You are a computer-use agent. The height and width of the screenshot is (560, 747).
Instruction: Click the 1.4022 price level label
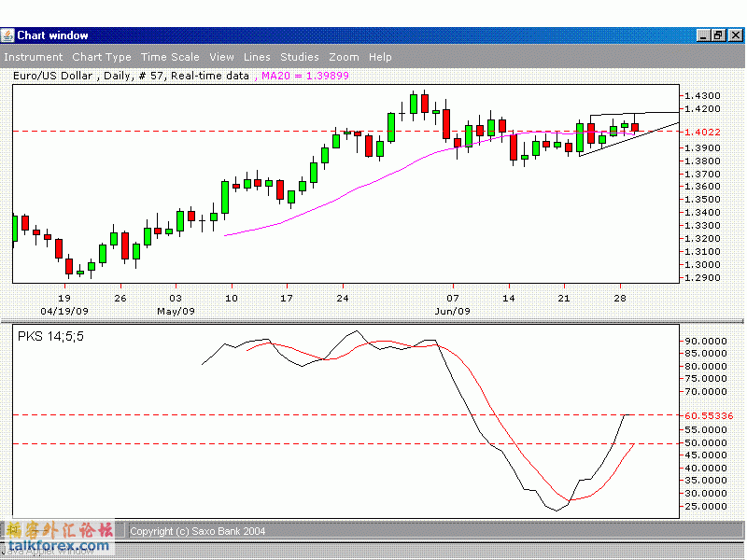click(x=703, y=132)
